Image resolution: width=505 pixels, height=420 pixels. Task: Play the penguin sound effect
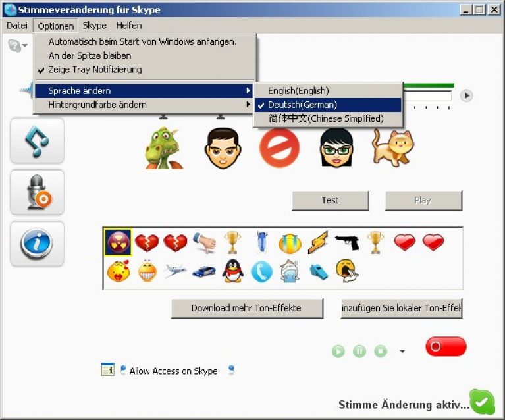click(232, 271)
